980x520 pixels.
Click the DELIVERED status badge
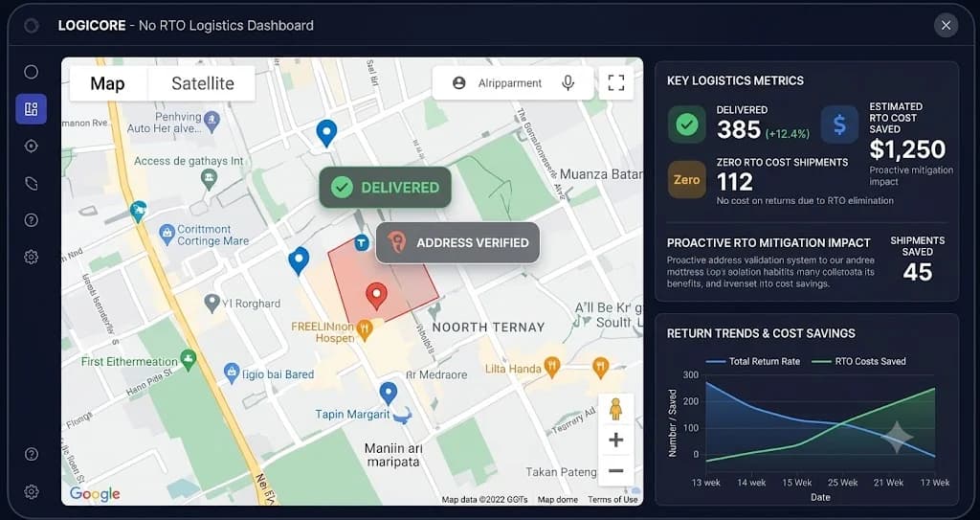[x=385, y=187]
